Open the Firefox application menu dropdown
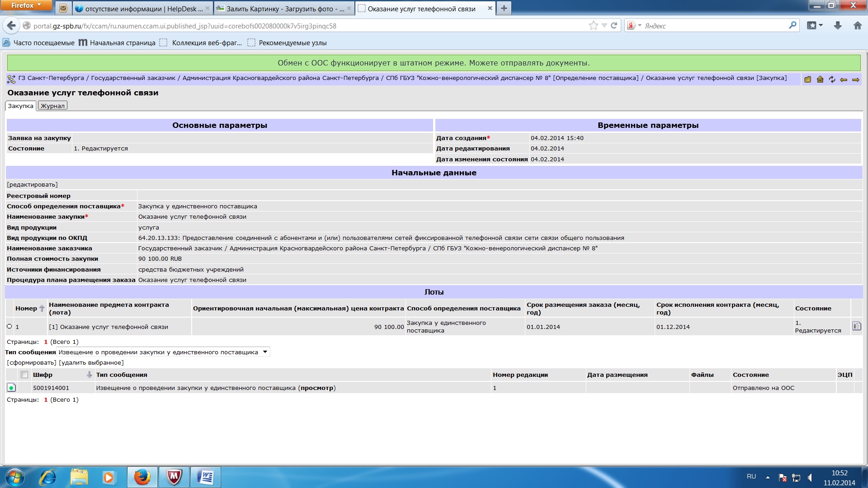The height and width of the screenshot is (488, 868). coord(26,5)
